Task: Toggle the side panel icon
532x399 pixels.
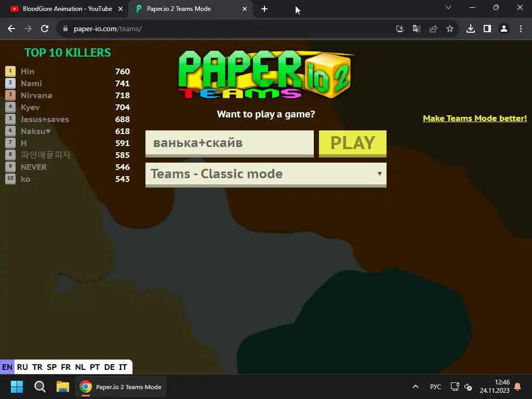Action: click(487, 29)
